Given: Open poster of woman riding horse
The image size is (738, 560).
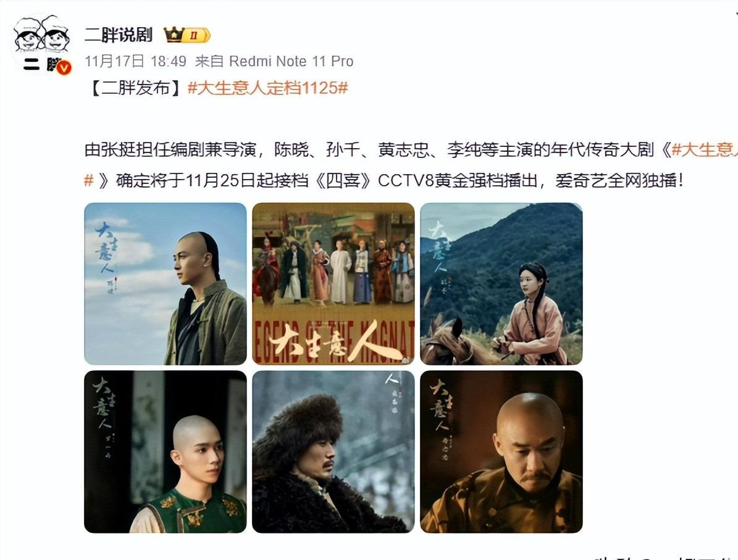Looking at the screenshot, I should coord(501,284).
